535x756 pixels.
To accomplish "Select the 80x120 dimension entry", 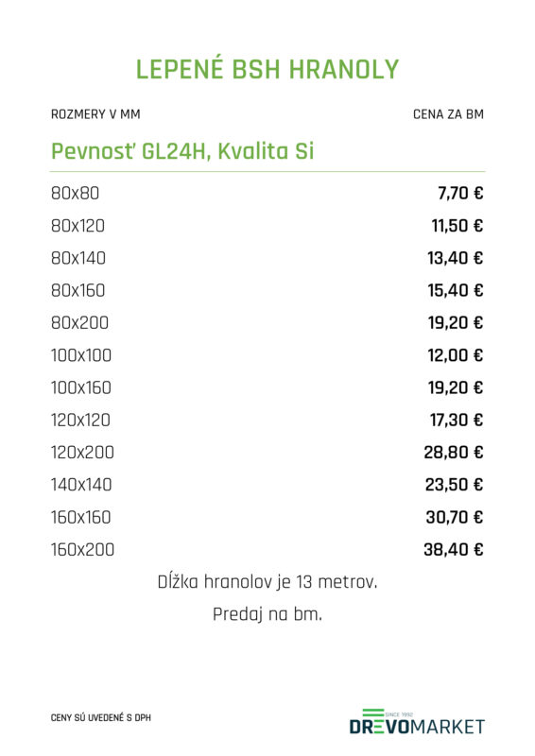I will [x=78, y=226].
